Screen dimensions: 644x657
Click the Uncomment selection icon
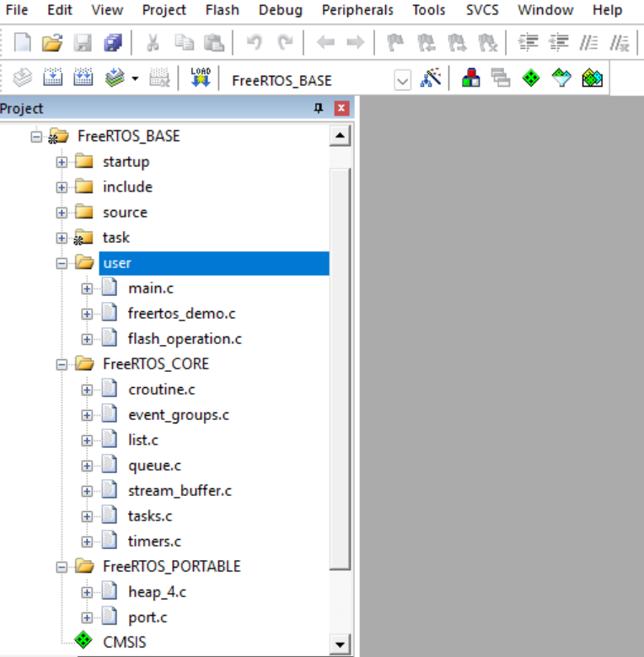coord(620,42)
